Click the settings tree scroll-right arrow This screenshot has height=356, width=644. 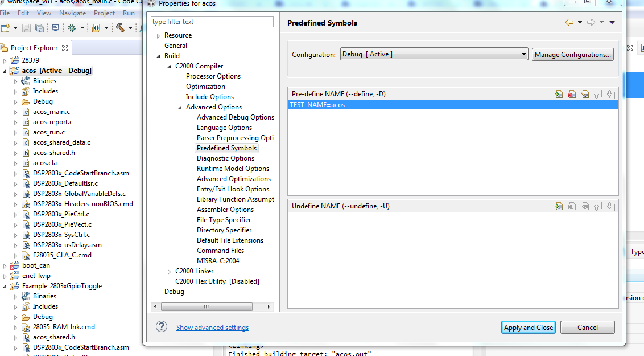(x=269, y=306)
